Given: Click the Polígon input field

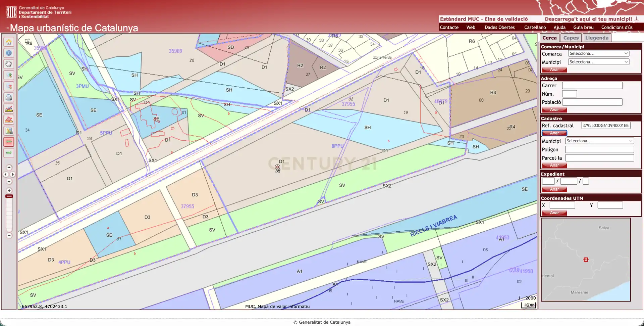Looking at the screenshot, I should click(x=600, y=150).
